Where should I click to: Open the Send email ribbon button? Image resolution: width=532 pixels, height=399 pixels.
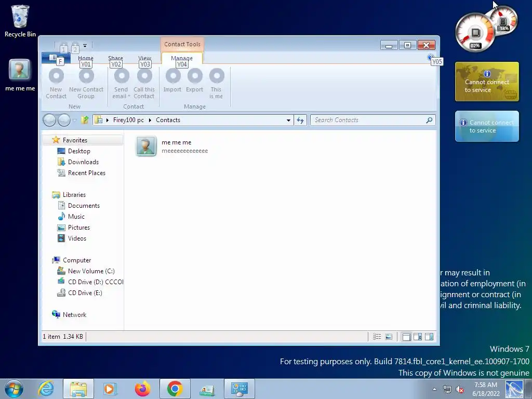click(x=121, y=84)
